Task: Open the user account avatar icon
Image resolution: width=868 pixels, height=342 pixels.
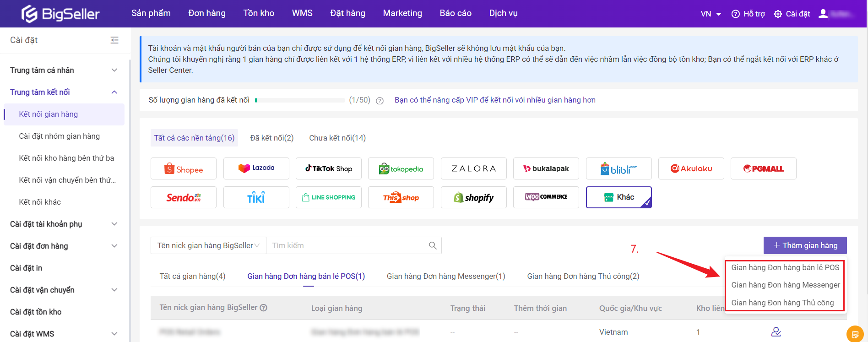Action: coord(823,14)
